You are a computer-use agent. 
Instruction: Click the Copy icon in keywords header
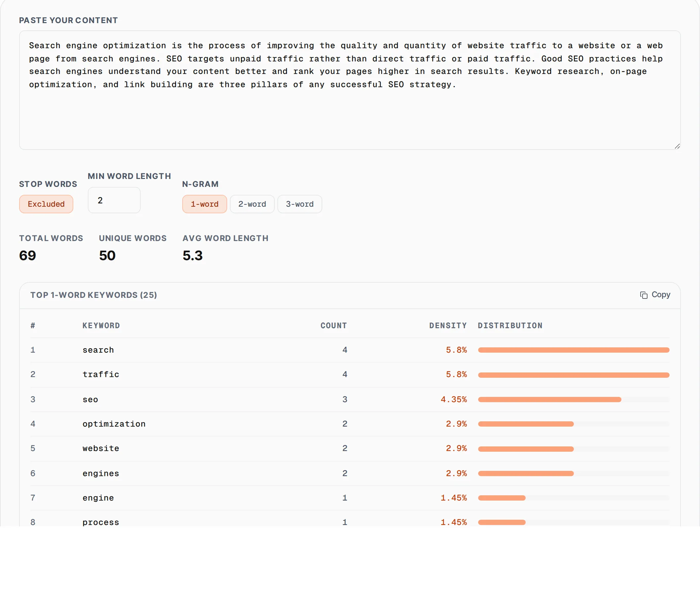pos(643,295)
